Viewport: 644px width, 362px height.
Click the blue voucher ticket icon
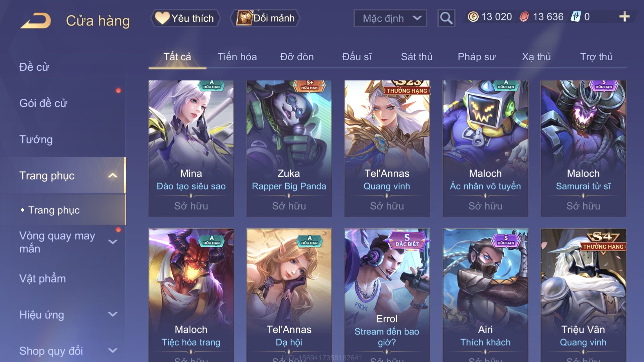(x=576, y=17)
